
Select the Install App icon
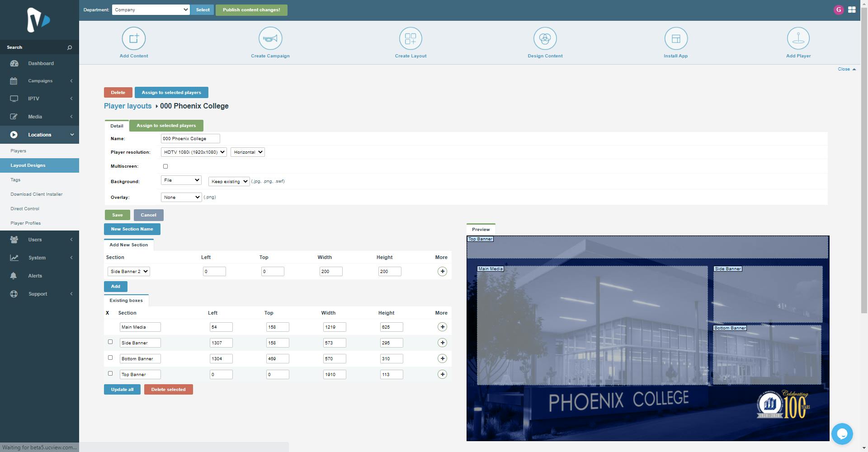675,38
